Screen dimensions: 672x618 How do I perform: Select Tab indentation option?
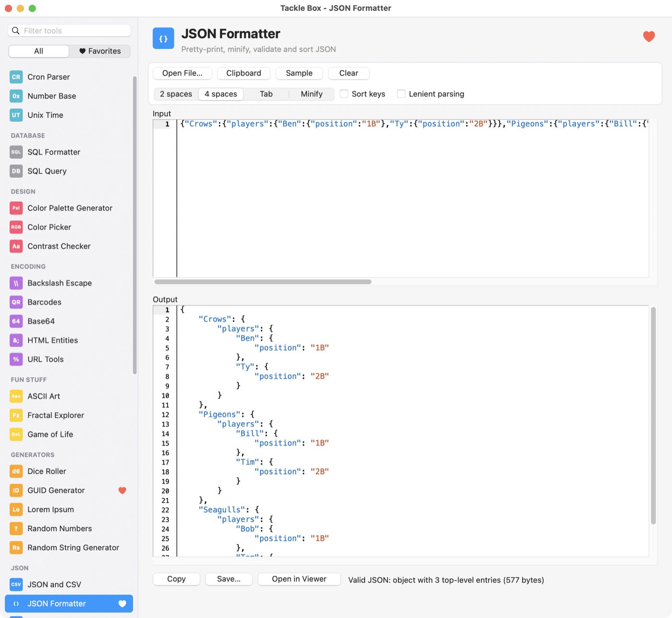(266, 94)
